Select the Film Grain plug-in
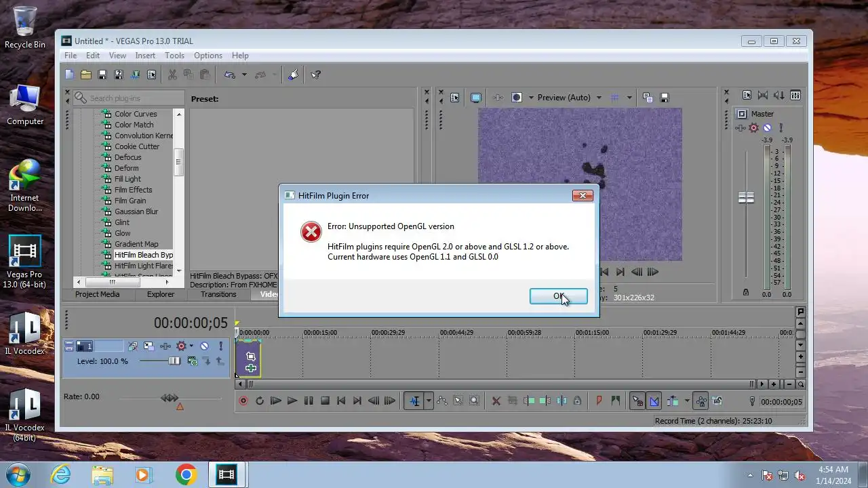The width and height of the screenshot is (868, 488). [x=130, y=201]
